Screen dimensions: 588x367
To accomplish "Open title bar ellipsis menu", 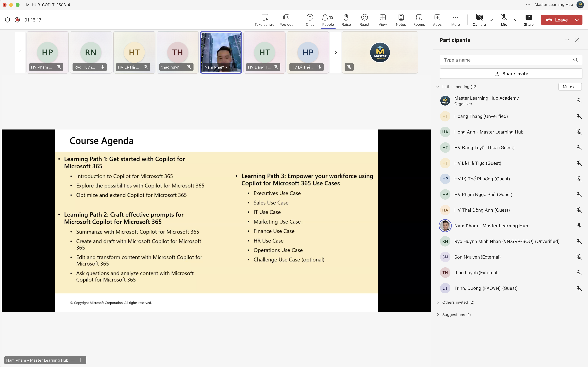I will tap(528, 5).
